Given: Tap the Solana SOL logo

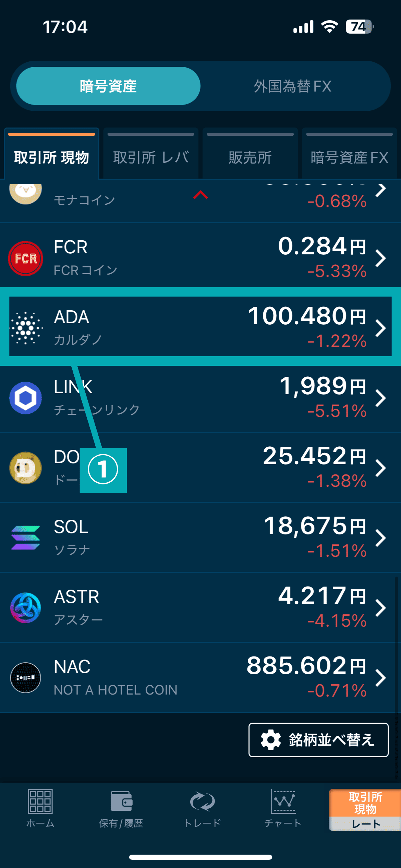Looking at the screenshot, I should [26, 538].
